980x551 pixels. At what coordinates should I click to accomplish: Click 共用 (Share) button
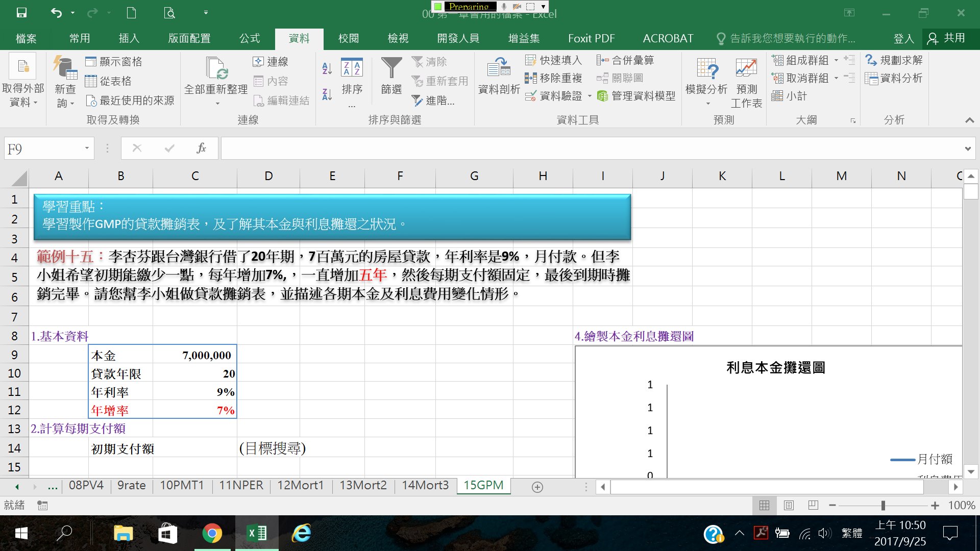coord(948,38)
